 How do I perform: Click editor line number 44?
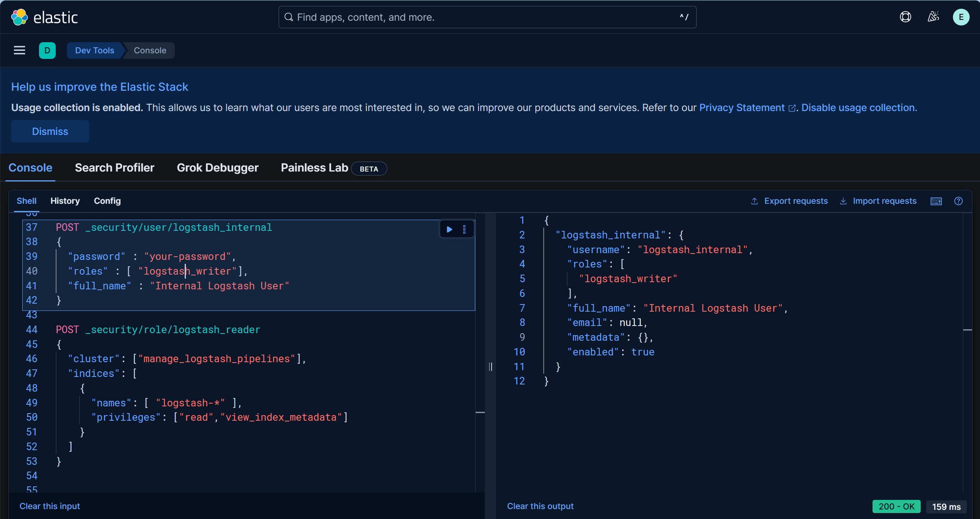32,330
